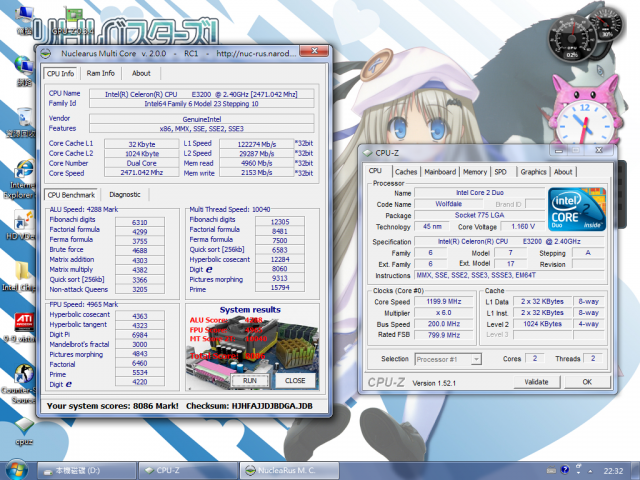This screenshot has height=480, width=640.
Task: Click the CPU Name field in Nuclearus
Action: tap(202, 94)
